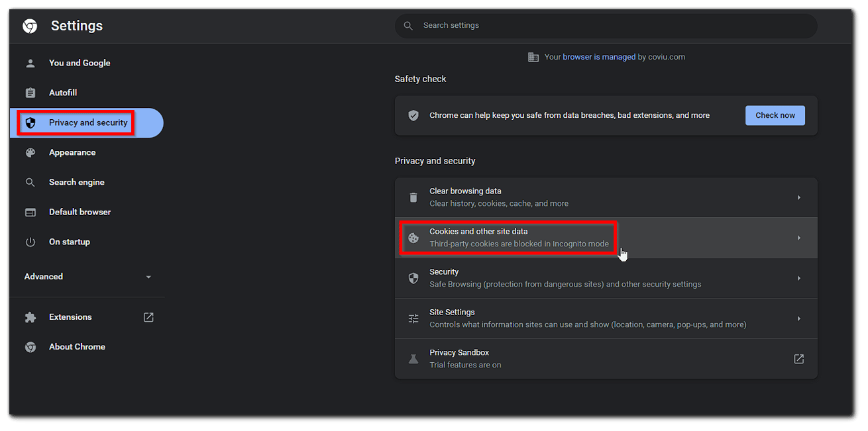Click the Privacy and security sidebar label
The width and height of the screenshot is (868, 431).
tap(88, 122)
